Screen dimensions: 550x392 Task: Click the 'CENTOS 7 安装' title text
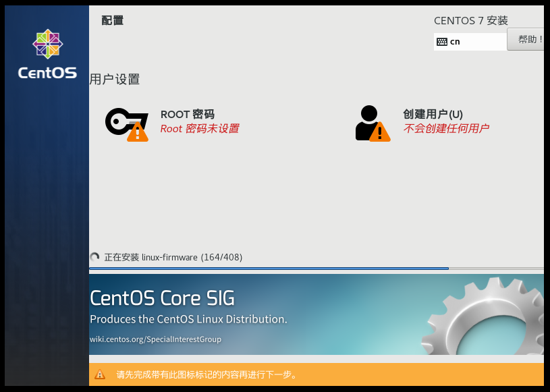[471, 21]
